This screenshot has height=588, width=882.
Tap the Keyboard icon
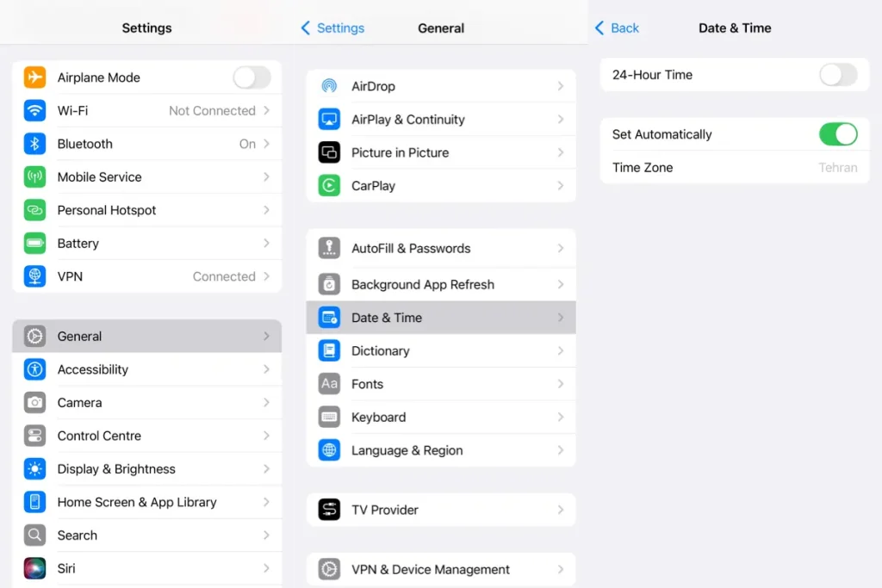click(329, 417)
